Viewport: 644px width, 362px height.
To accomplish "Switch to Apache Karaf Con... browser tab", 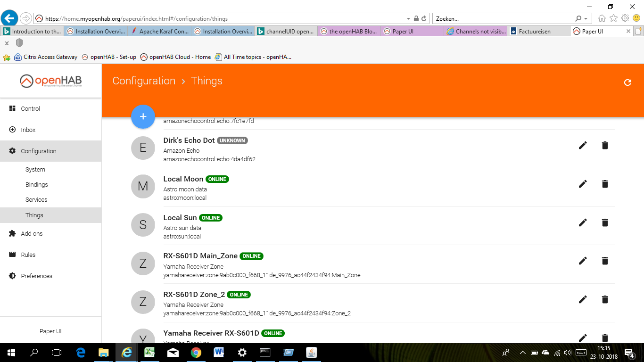I will pyautogui.click(x=159, y=32).
